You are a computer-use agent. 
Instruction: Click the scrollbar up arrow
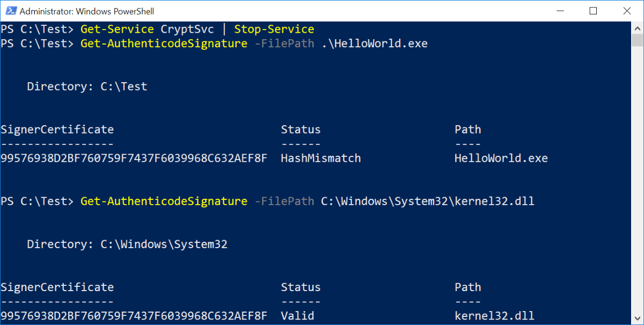click(638, 27)
